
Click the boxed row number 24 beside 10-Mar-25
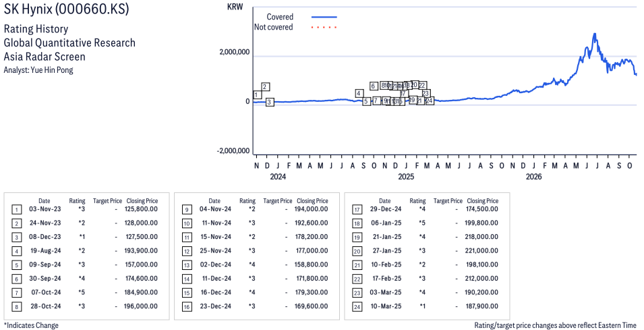tap(357, 307)
